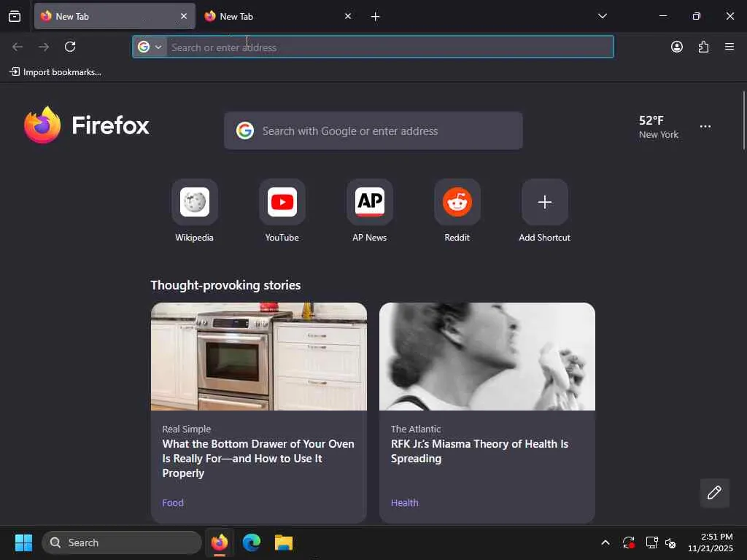Open the Firefox View tab list icon
Viewport: 747px width, 560px height.
tap(15, 17)
